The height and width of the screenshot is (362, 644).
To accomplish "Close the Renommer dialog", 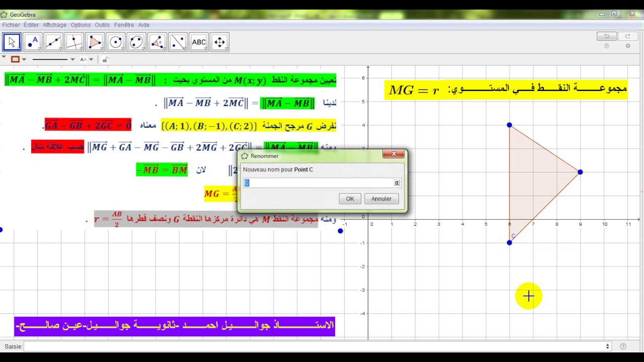I will click(394, 154).
